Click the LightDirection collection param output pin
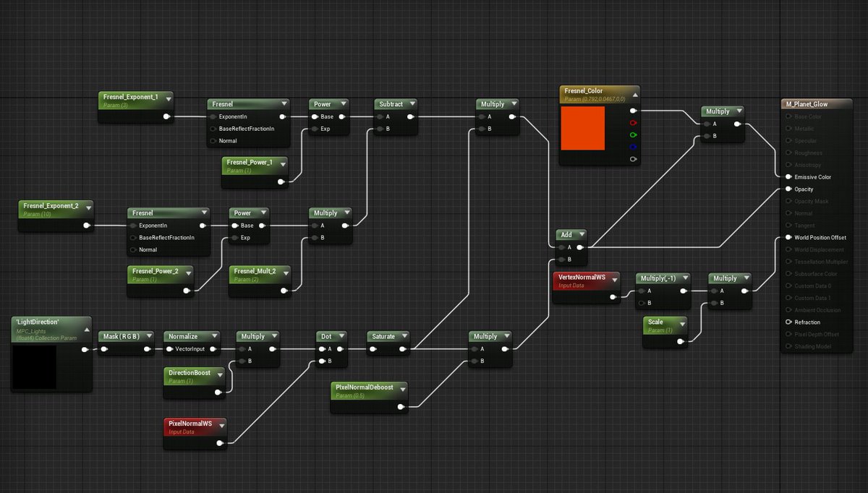Image resolution: width=868 pixels, height=493 pixels. pos(85,349)
